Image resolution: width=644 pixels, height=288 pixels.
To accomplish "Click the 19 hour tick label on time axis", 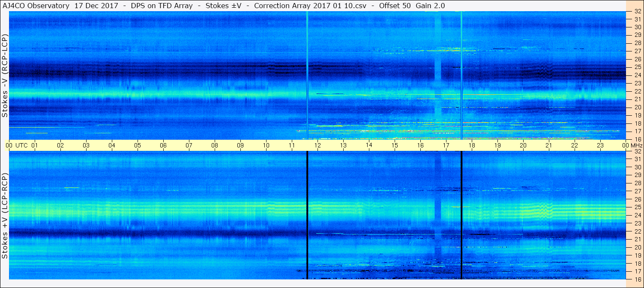I will 497,146.
